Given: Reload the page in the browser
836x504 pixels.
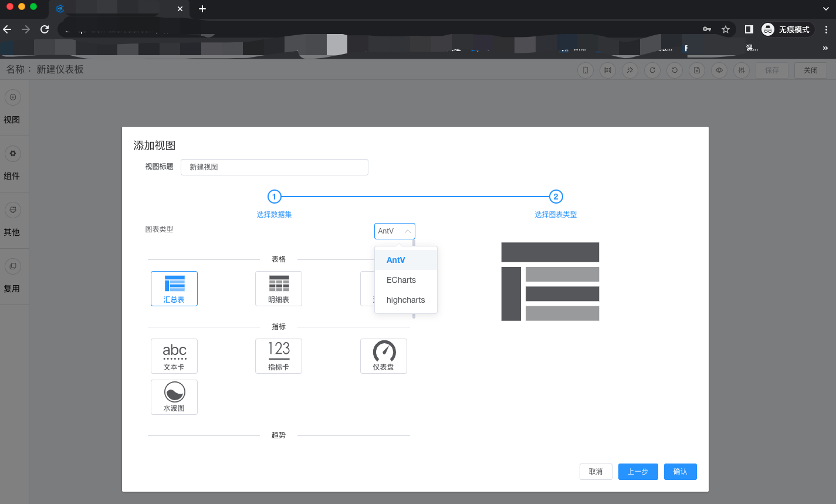Looking at the screenshot, I should [x=45, y=29].
